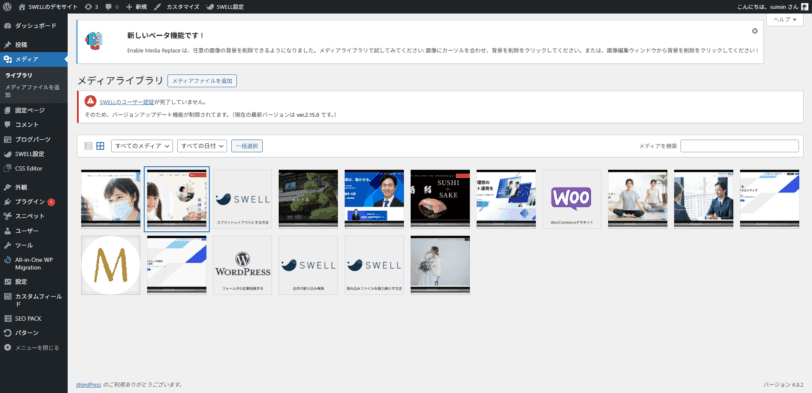Collapse sidebar with メニューを閉じる
Viewport: 812px width, 393px height.
coord(34,347)
